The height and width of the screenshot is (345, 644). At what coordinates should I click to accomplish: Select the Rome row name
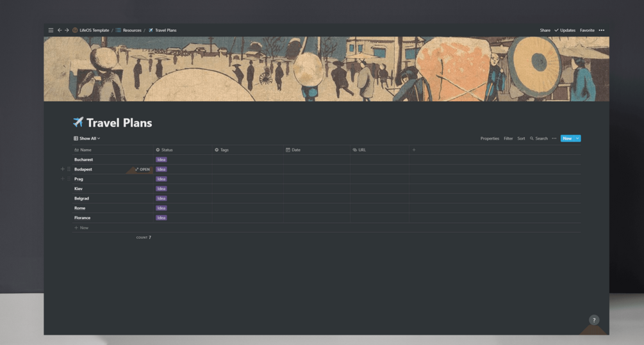pyautogui.click(x=79, y=209)
